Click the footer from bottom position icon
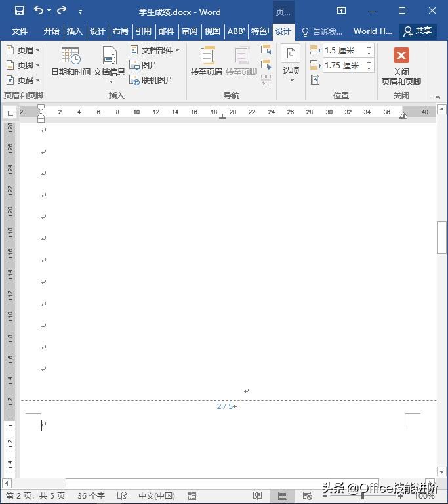The width and height of the screenshot is (448, 504). coord(315,65)
